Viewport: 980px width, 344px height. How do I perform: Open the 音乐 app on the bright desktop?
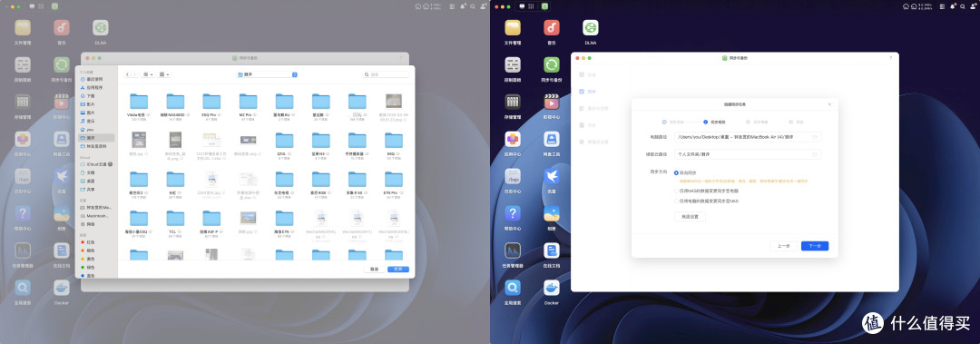[x=552, y=28]
